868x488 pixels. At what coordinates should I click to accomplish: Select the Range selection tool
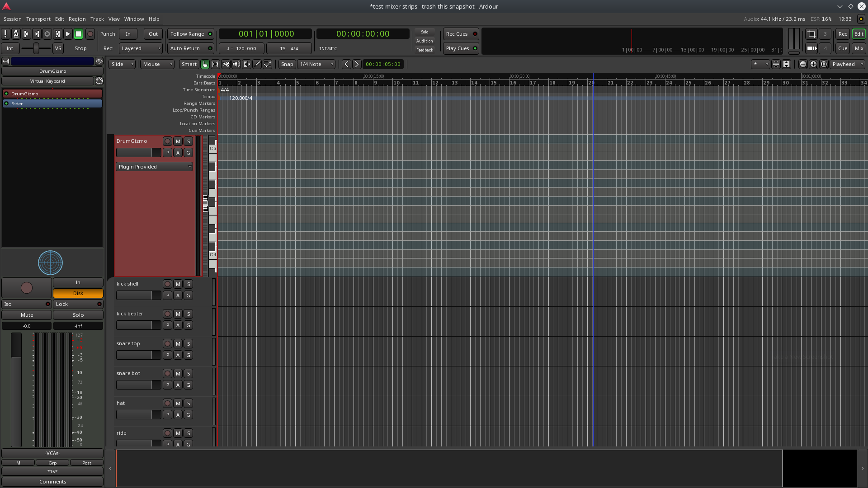click(x=215, y=64)
